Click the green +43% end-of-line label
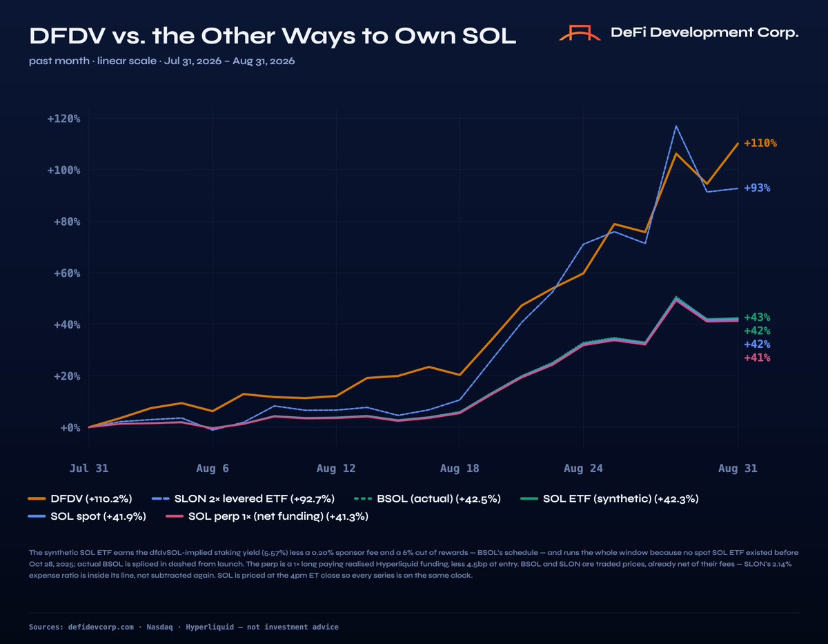The image size is (828, 644). coord(757,318)
